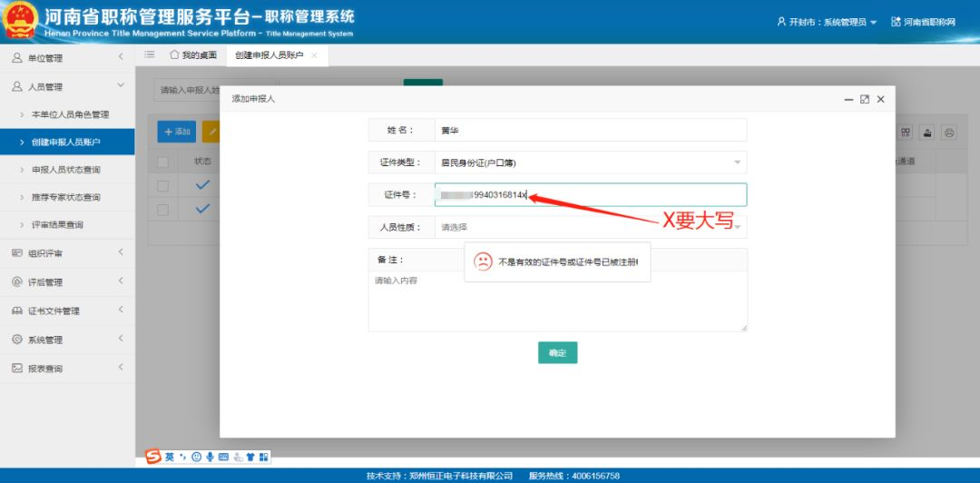
Task: Check the second table row checkbox
Action: [162, 210]
